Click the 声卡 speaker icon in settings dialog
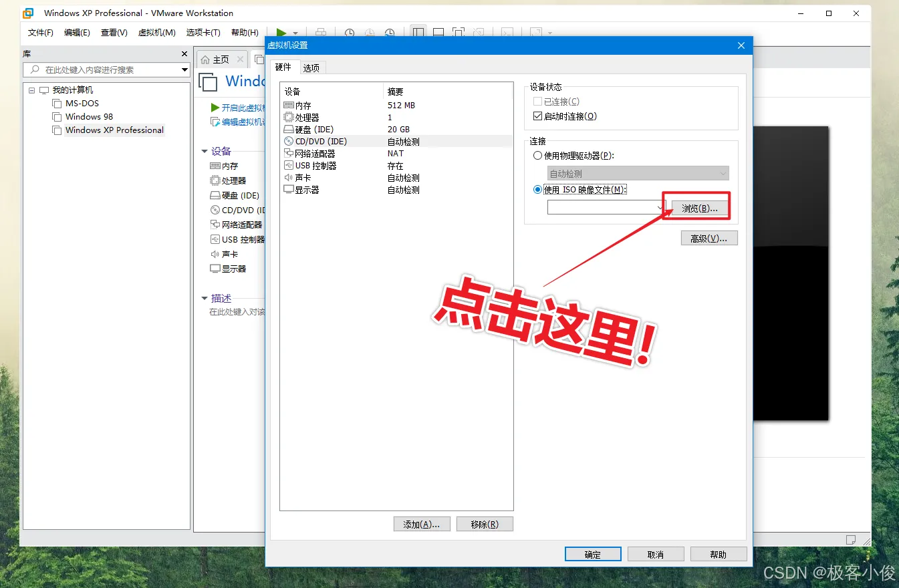Image resolution: width=899 pixels, height=588 pixels. (x=289, y=178)
